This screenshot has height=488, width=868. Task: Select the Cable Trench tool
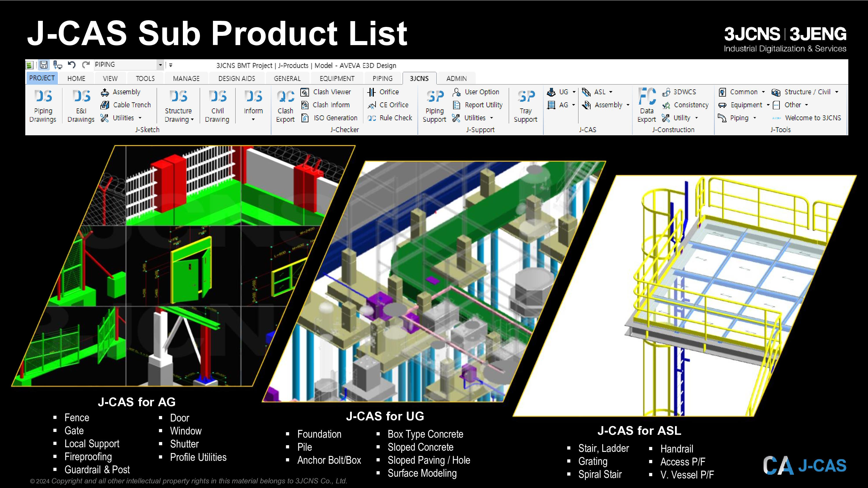click(x=125, y=105)
